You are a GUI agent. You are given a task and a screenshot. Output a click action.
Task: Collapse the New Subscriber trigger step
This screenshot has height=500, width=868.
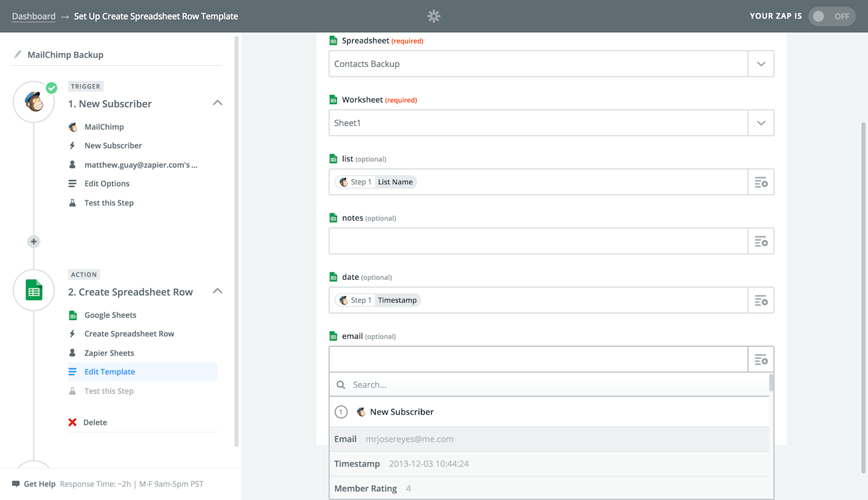tap(218, 103)
